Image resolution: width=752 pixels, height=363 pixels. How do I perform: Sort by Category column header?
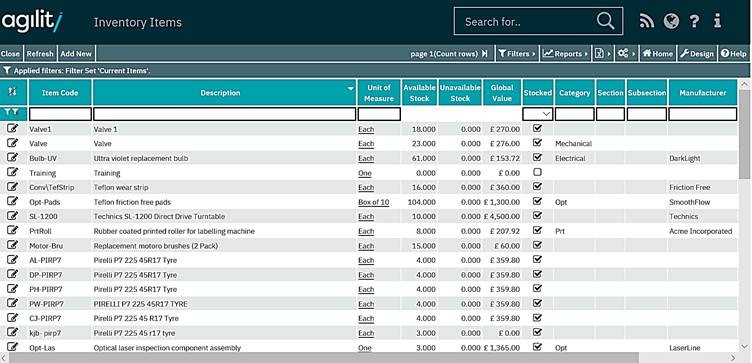[x=575, y=93]
